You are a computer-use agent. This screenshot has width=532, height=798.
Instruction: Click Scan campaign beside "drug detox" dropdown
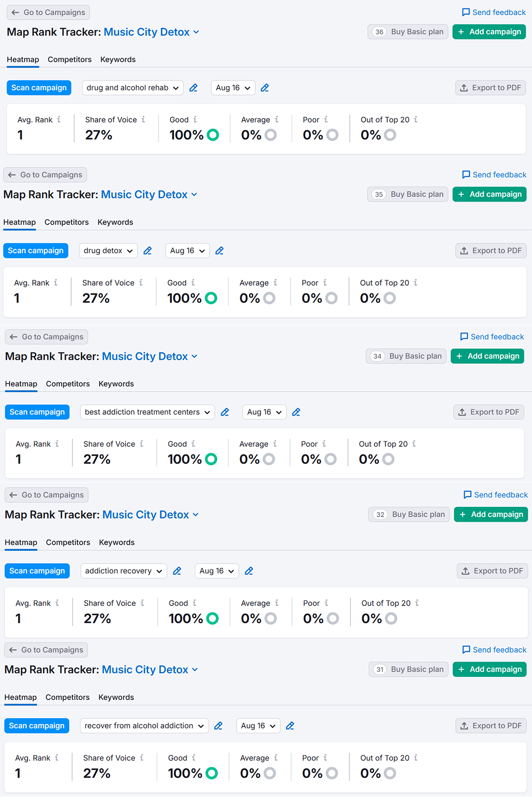(x=35, y=251)
